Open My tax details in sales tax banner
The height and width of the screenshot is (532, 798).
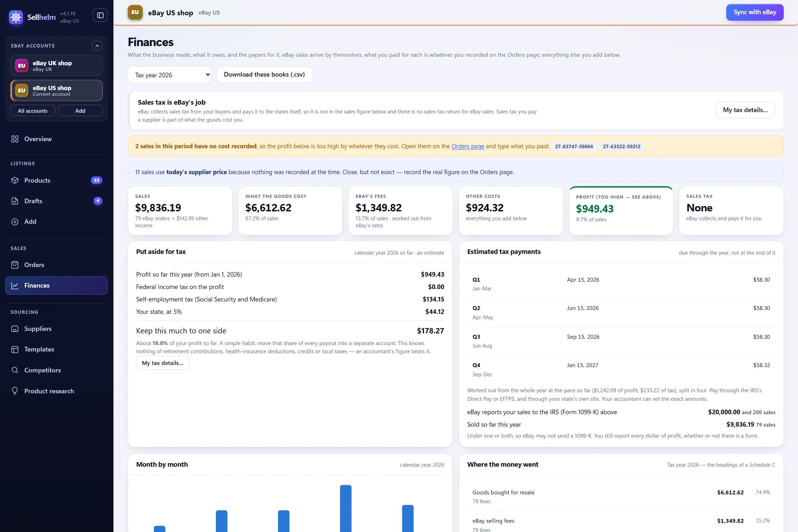745,110
